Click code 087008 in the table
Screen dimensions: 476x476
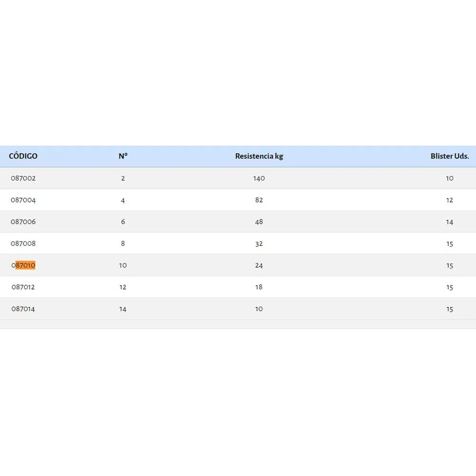(23, 244)
